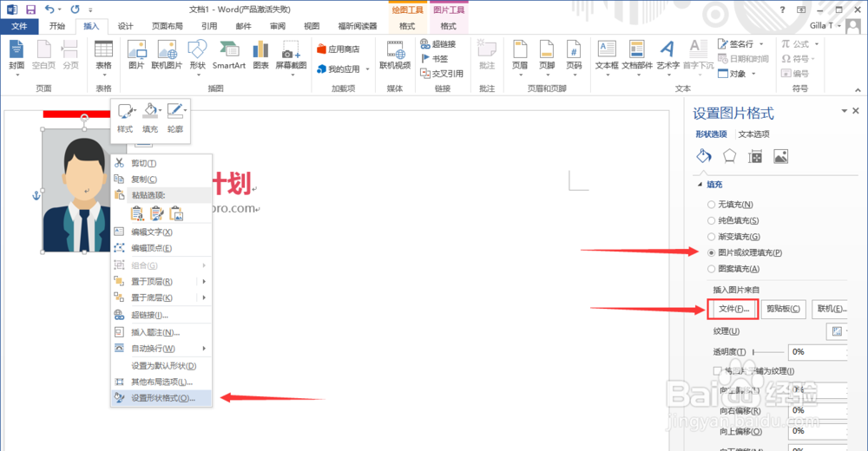
Task: Open the Texture (纹理) dropdown
Action: pos(837,331)
